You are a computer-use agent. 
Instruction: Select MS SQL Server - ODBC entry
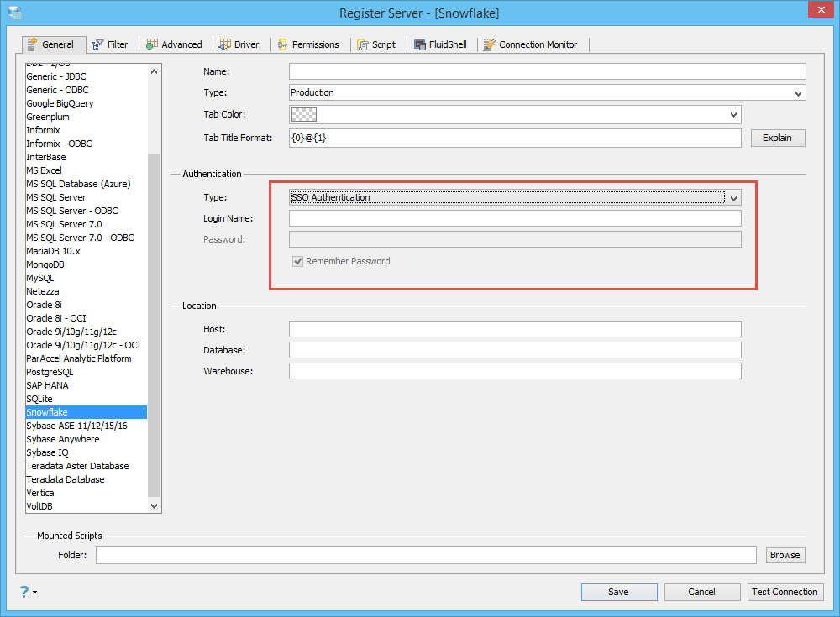click(87, 211)
